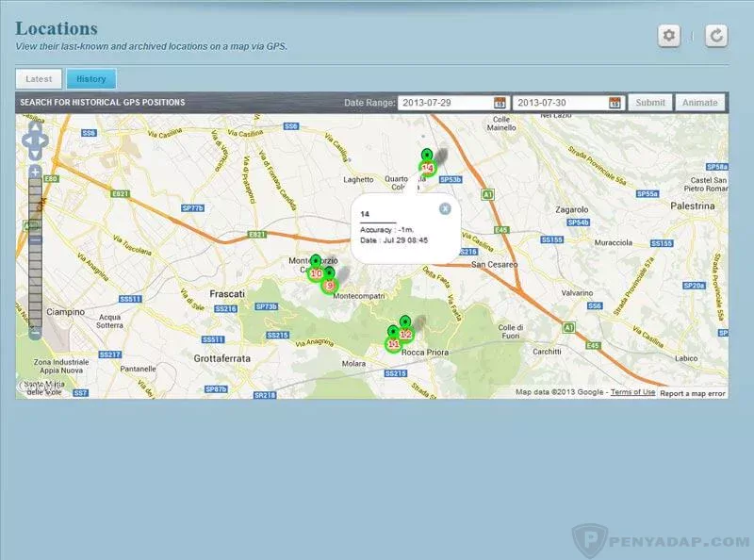Switch to the History tab
The width and height of the screenshot is (754, 560).
91,79
